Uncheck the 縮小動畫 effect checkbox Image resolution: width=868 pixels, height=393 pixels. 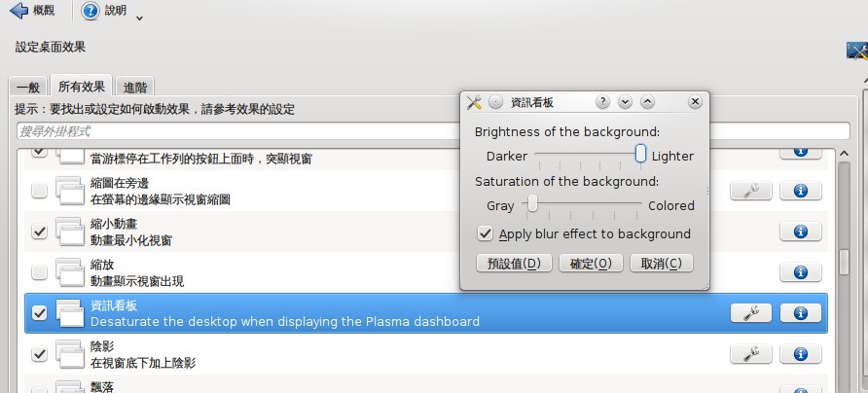point(39,232)
